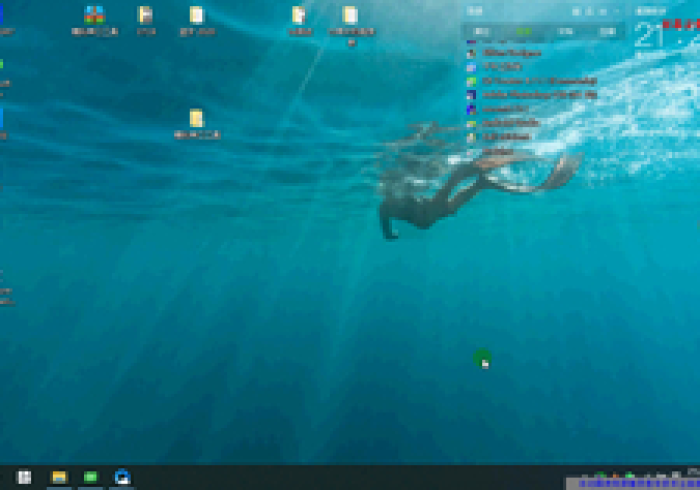Viewport: 700px width, 490px height.
Task: Open File Explorer from the taskbar
Action: [59, 477]
